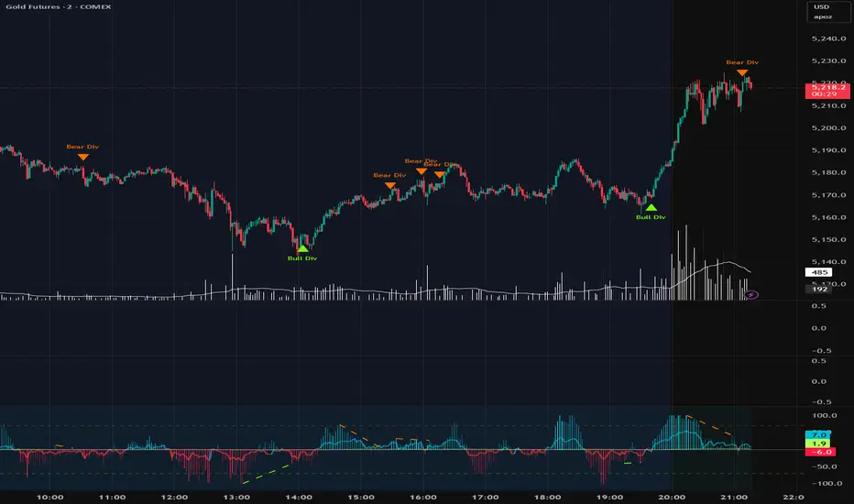The width and height of the screenshot is (854, 504).
Task: Click the 5,150.0 price scale label
Action: (x=828, y=240)
